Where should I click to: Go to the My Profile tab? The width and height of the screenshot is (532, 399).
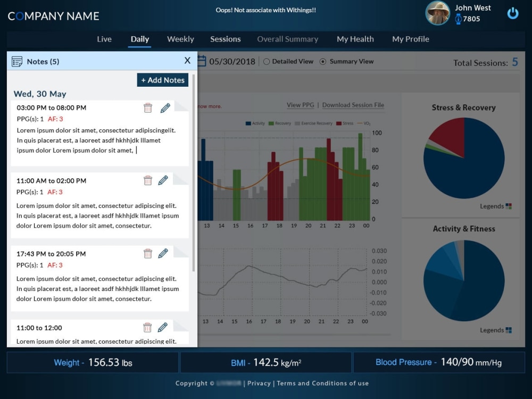tap(411, 39)
